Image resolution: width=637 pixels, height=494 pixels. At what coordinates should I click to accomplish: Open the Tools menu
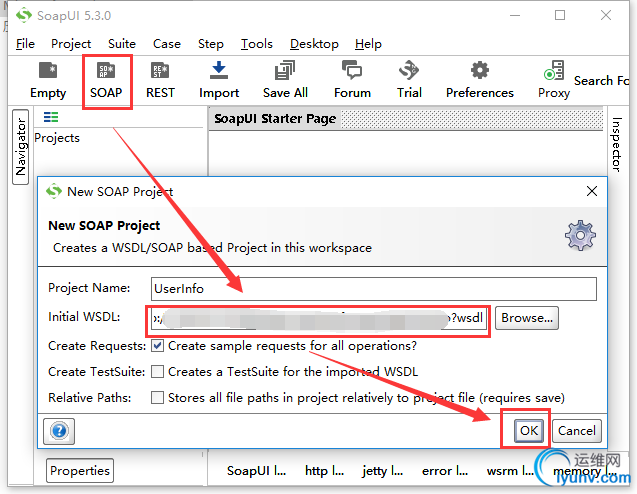click(x=257, y=43)
